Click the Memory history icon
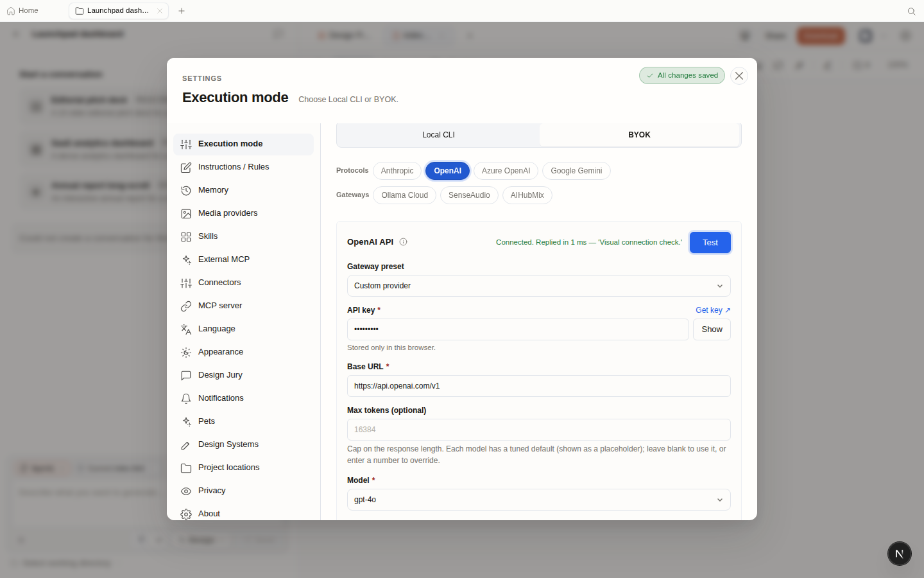 tap(186, 191)
